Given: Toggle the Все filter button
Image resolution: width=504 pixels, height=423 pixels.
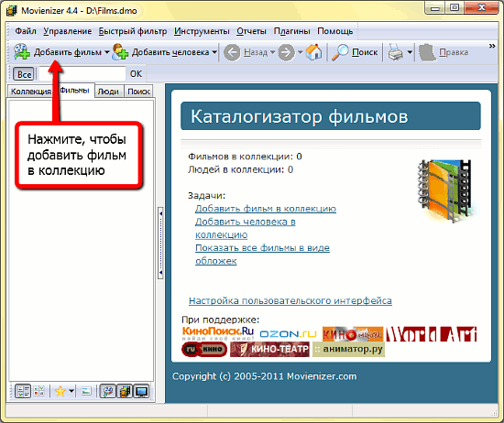Looking at the screenshot, I should [24, 74].
